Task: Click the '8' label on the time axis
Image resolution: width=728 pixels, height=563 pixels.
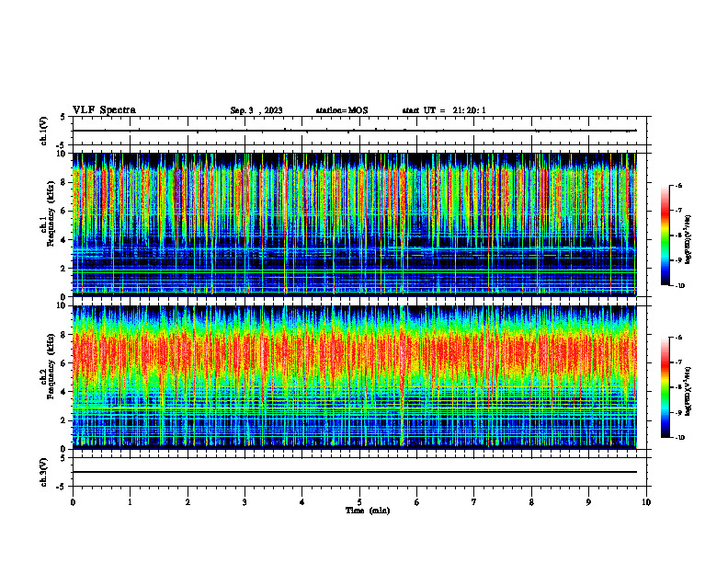Action: point(531,502)
